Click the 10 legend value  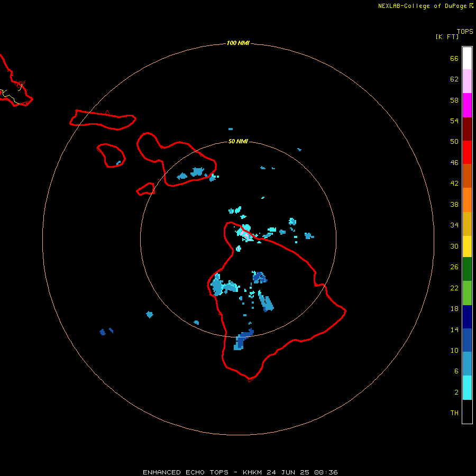click(454, 351)
